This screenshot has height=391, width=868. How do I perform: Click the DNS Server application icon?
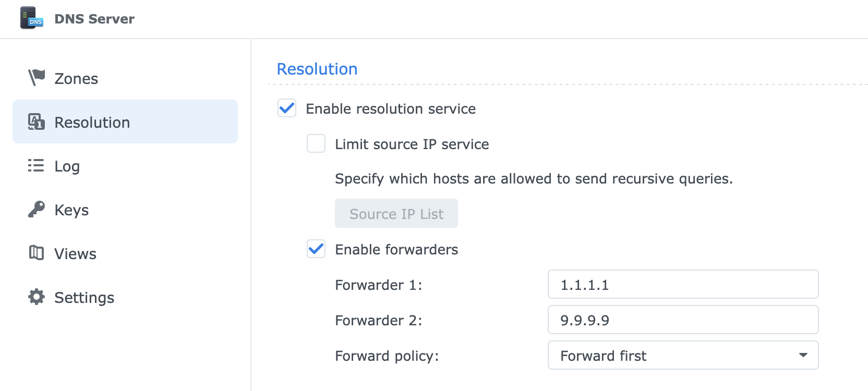[x=31, y=18]
